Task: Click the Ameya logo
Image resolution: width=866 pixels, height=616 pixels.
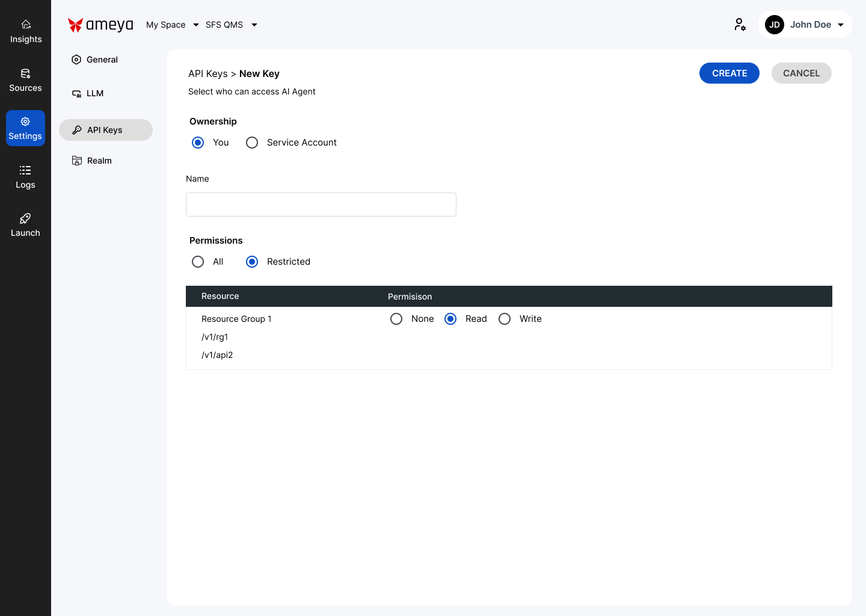Action: click(x=100, y=25)
